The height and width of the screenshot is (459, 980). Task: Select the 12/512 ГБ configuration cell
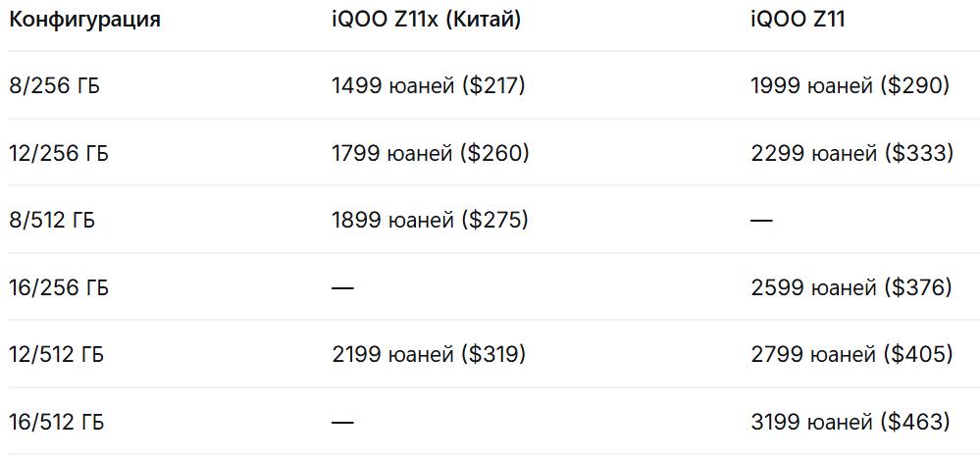(x=57, y=354)
